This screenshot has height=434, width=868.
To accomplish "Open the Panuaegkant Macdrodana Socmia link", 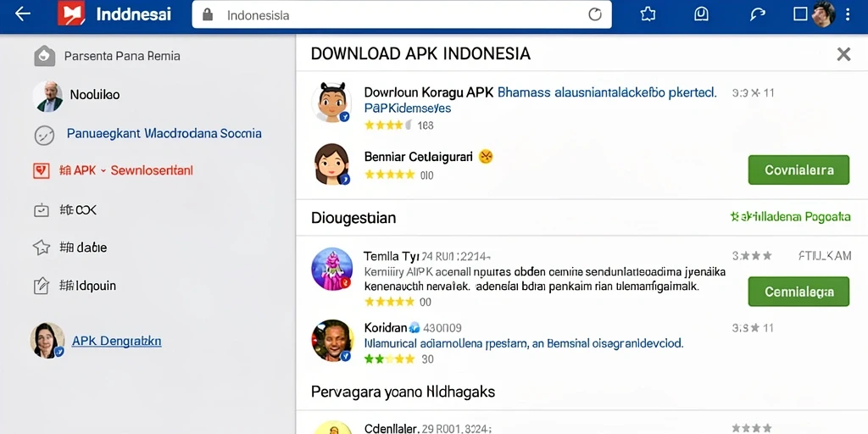I will [164, 133].
